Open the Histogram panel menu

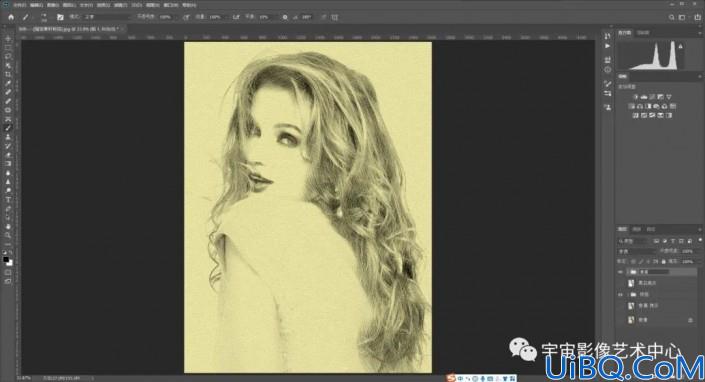tap(700, 33)
